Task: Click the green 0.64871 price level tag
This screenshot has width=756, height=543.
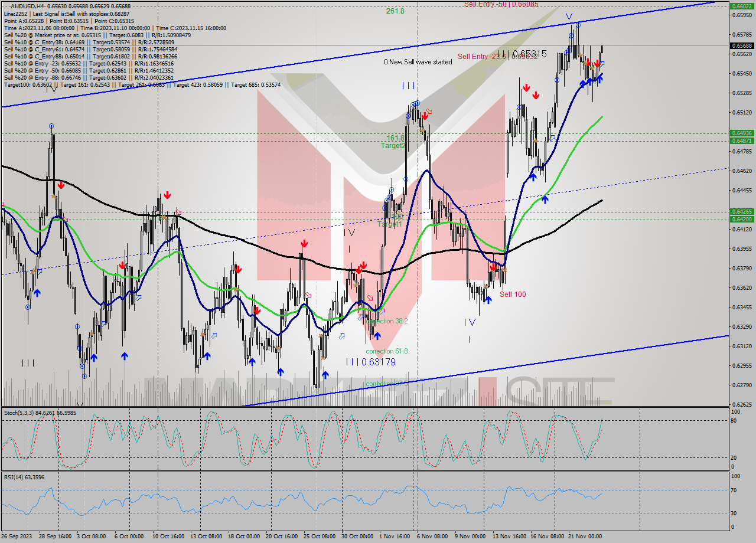Action: coord(742,140)
